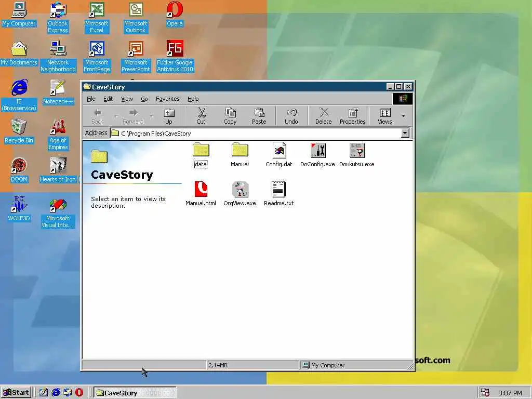This screenshot has width=532, height=399.
Task: Click the Cut toolbar button
Action: click(x=201, y=116)
